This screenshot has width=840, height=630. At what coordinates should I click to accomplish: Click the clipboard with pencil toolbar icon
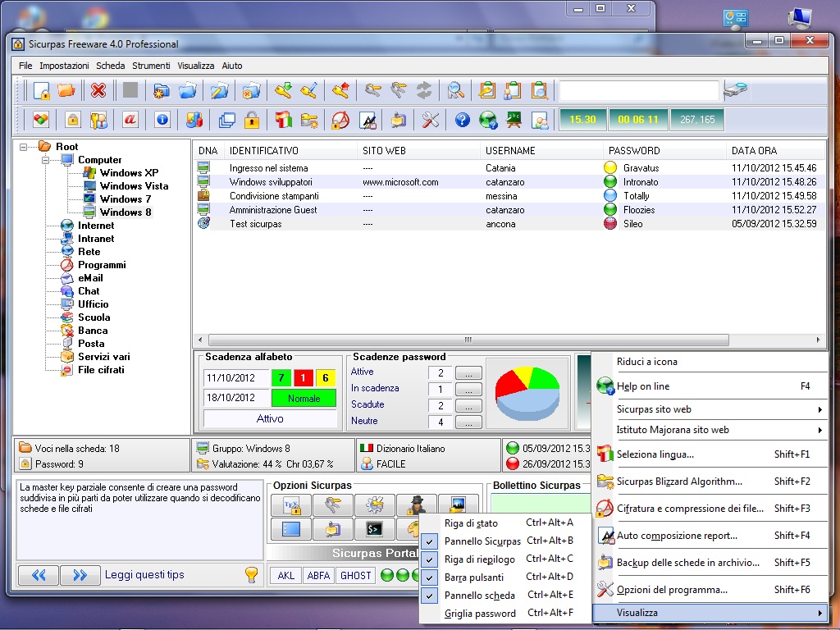[x=487, y=90]
